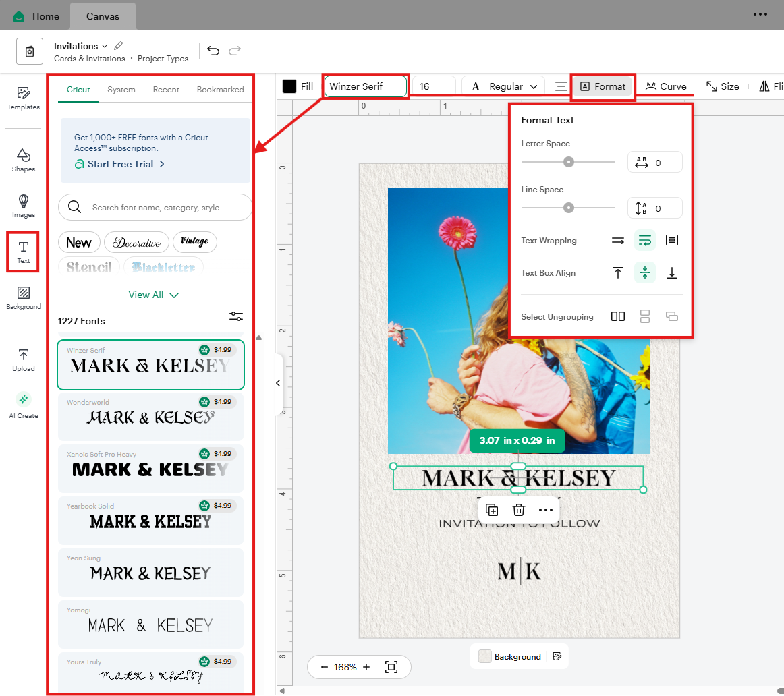
Task: Zoom out with minus button
Action: pyautogui.click(x=324, y=667)
